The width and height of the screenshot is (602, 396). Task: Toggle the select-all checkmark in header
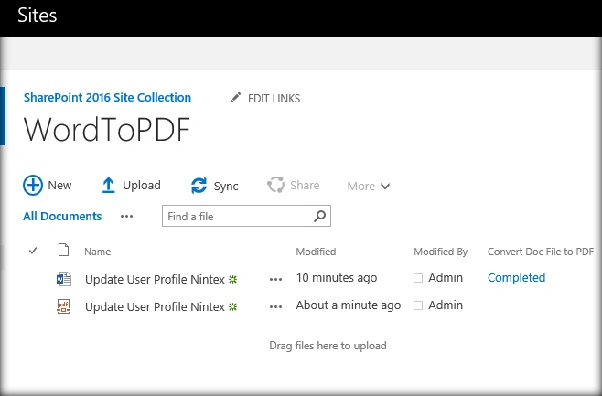point(33,251)
